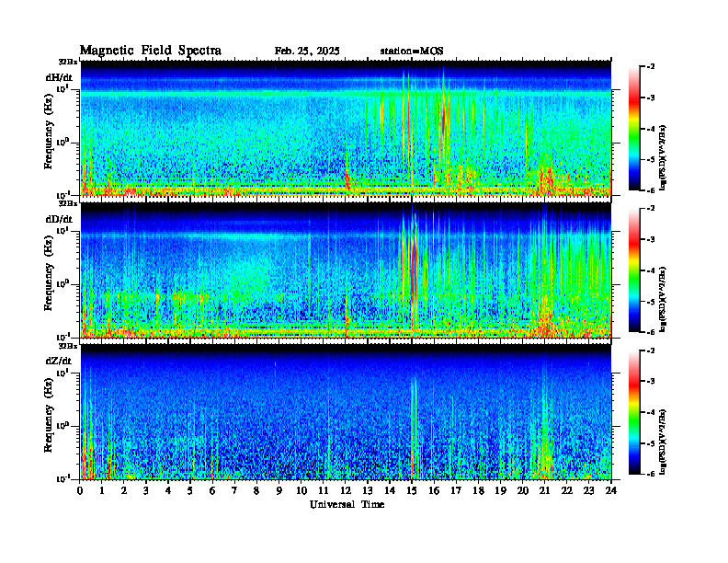Click the 'dH/dt' panel label
This screenshot has width=728, height=563.
pos(59,77)
